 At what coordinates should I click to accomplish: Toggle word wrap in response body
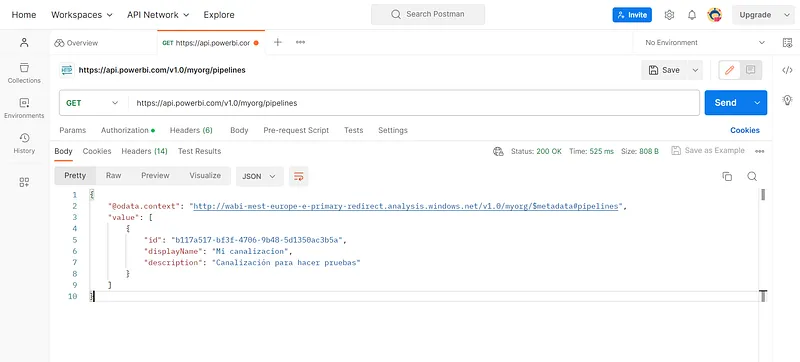click(x=298, y=176)
